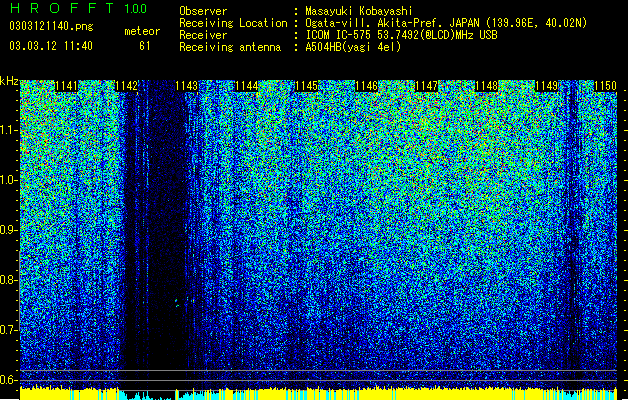This screenshot has width=629, height=400.
Task: Click the 1147 time marker
Action: [426, 86]
